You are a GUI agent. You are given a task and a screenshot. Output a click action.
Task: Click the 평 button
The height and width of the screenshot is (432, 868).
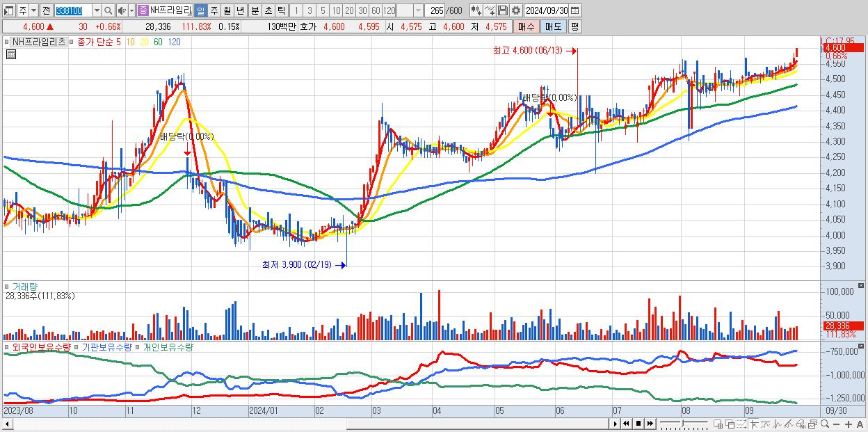tap(574, 26)
